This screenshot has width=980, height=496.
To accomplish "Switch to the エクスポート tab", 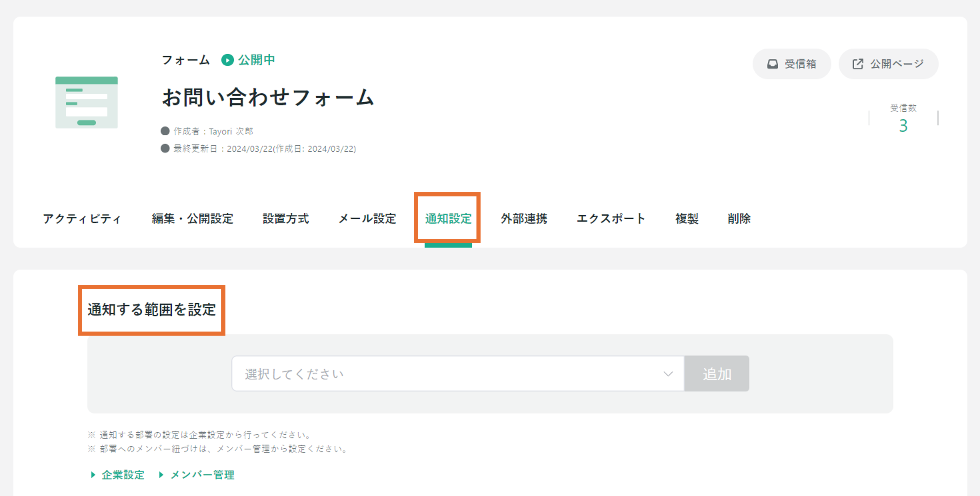I will click(x=611, y=219).
